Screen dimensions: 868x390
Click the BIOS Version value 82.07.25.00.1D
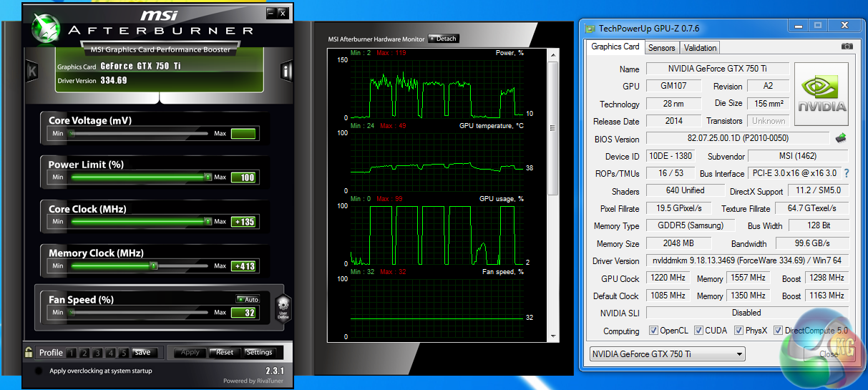(738, 138)
